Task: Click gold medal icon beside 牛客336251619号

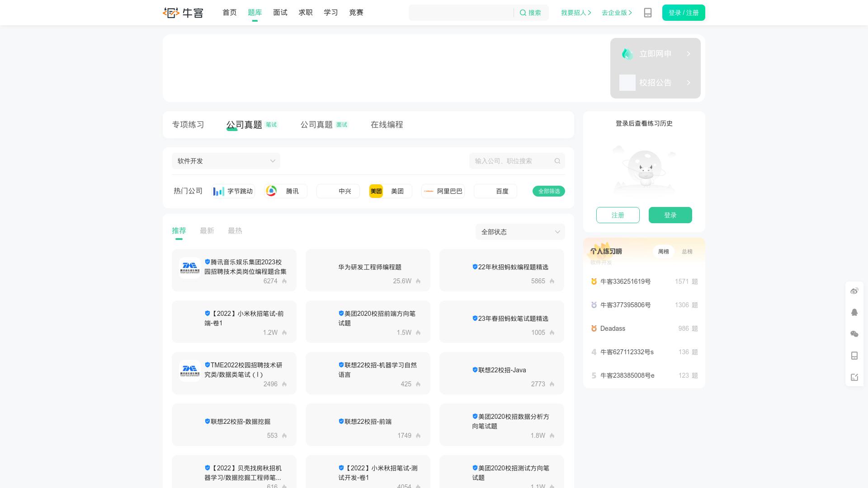Action: coord(594,282)
